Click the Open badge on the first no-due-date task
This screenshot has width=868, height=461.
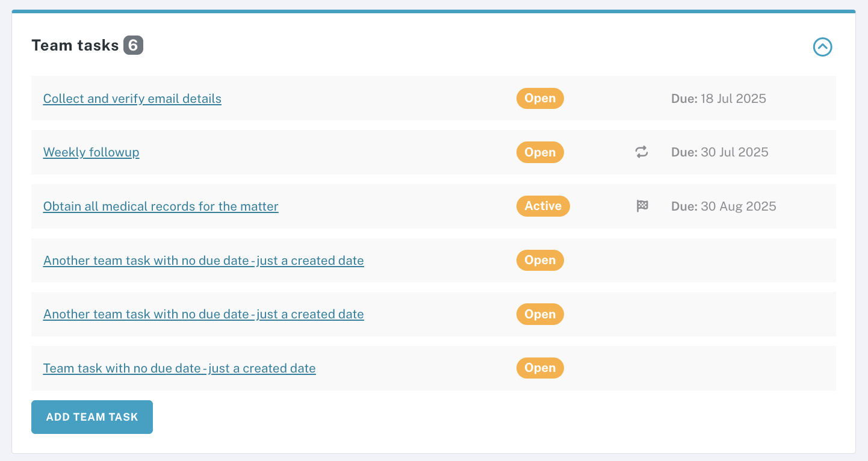539,260
